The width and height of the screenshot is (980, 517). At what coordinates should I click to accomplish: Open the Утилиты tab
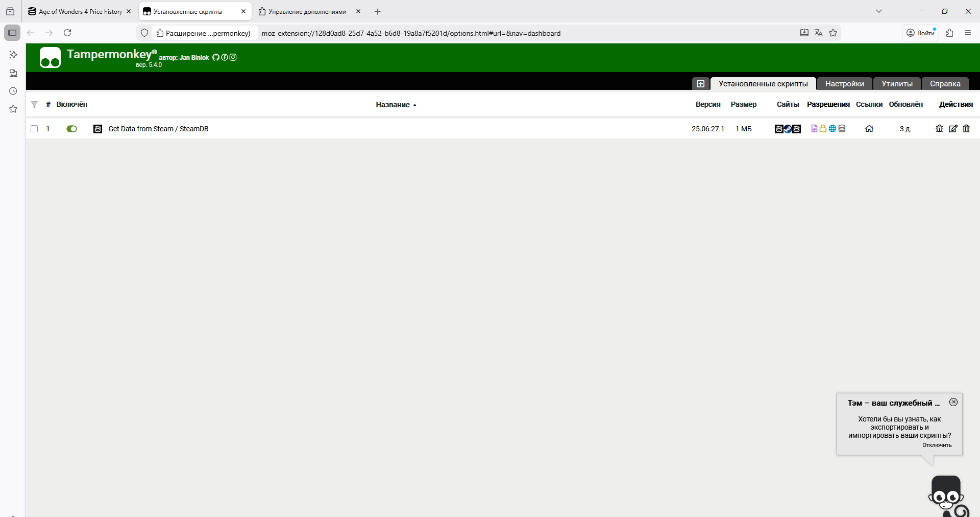click(x=897, y=84)
